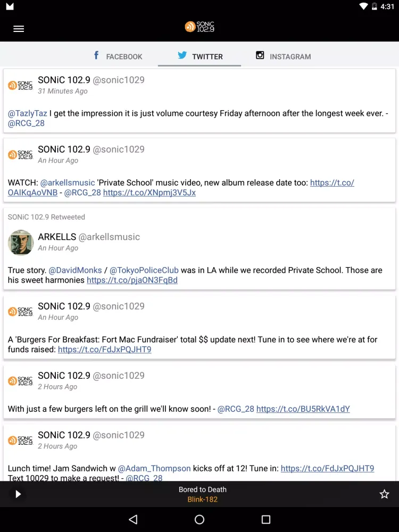Open the t.co/BU5RkVA1dY link
399x532 pixels.
303,409
